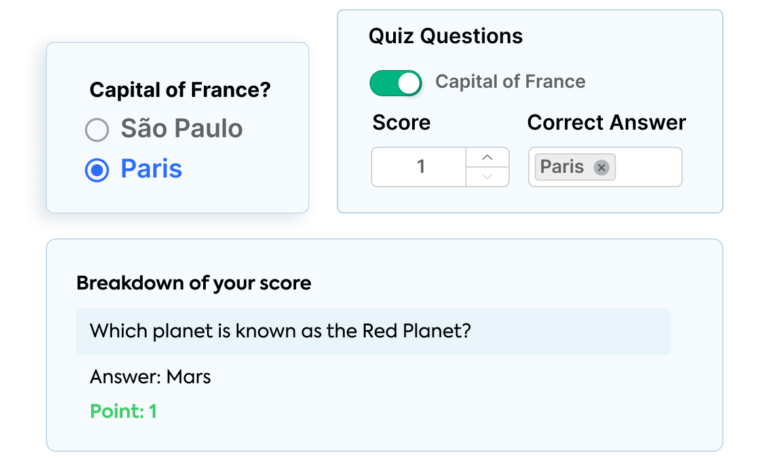The height and width of the screenshot is (461, 768).
Task: Click the 'Breakdown of your score' heading
Action: [x=193, y=283]
